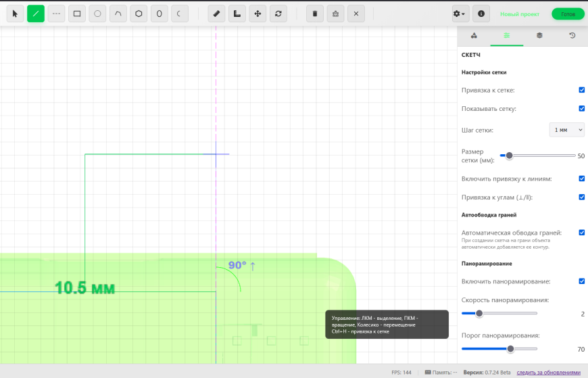The image size is (588, 378).
Task: Uncheck 'Показывать сетку' checkbox
Action: [581, 108]
